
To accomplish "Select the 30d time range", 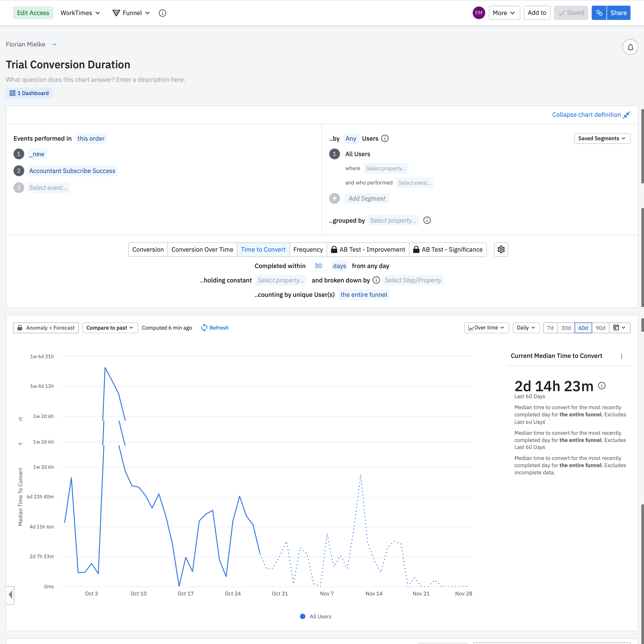I will pos(566,328).
